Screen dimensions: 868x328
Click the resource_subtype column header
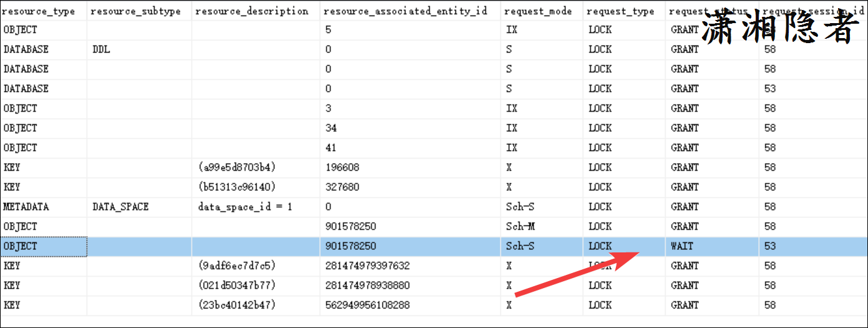pyautogui.click(x=137, y=11)
